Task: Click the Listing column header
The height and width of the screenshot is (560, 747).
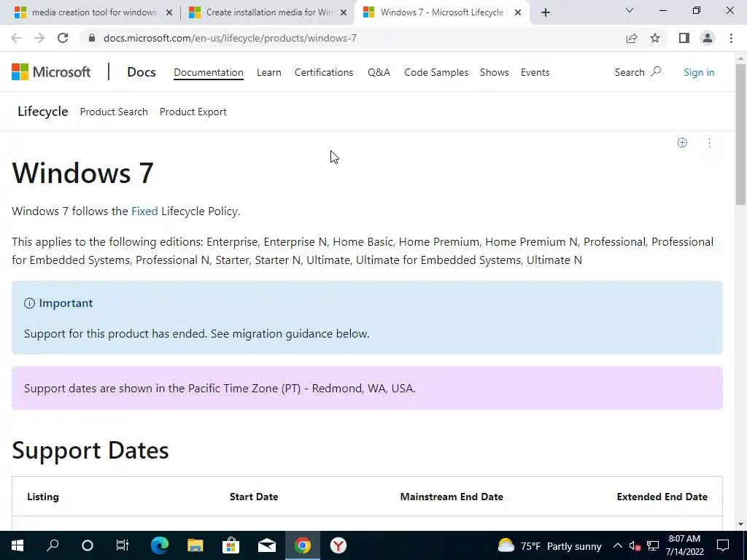Action: coord(43,497)
